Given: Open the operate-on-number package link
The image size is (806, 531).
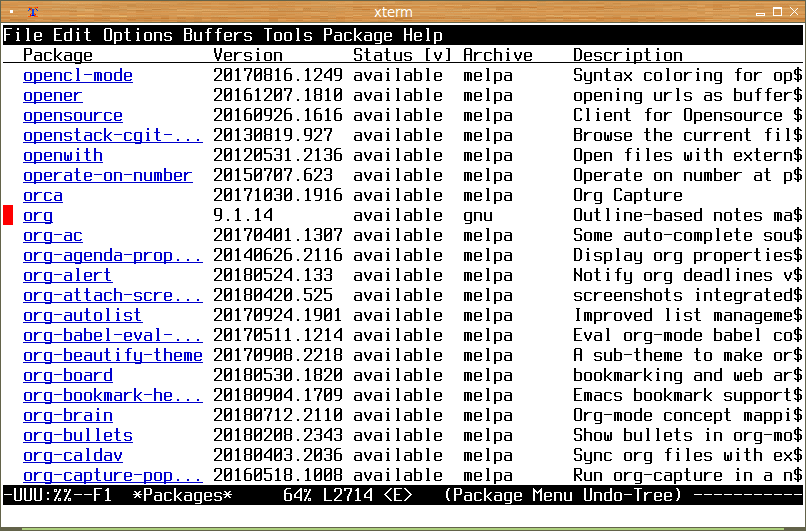Looking at the screenshot, I should [x=107, y=176].
